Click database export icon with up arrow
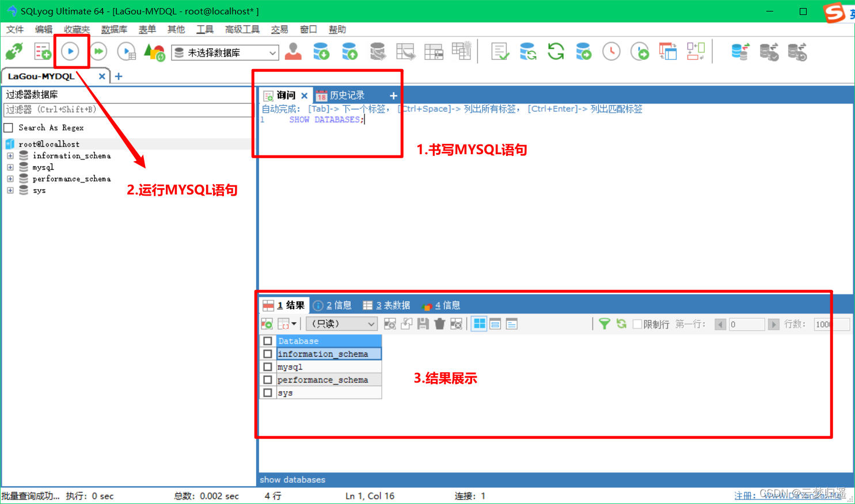 coord(349,52)
